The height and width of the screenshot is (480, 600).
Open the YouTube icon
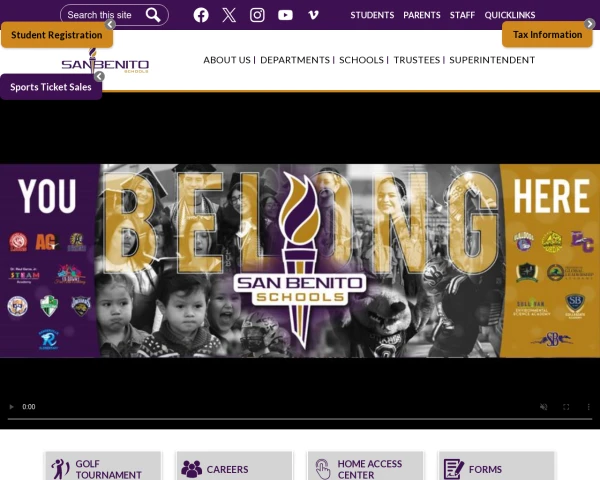[285, 15]
